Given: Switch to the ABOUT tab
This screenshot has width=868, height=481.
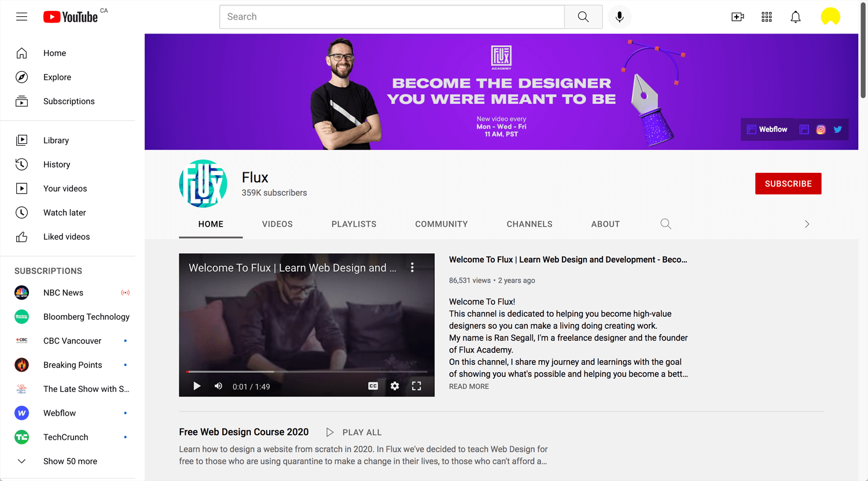Looking at the screenshot, I should tap(605, 224).
